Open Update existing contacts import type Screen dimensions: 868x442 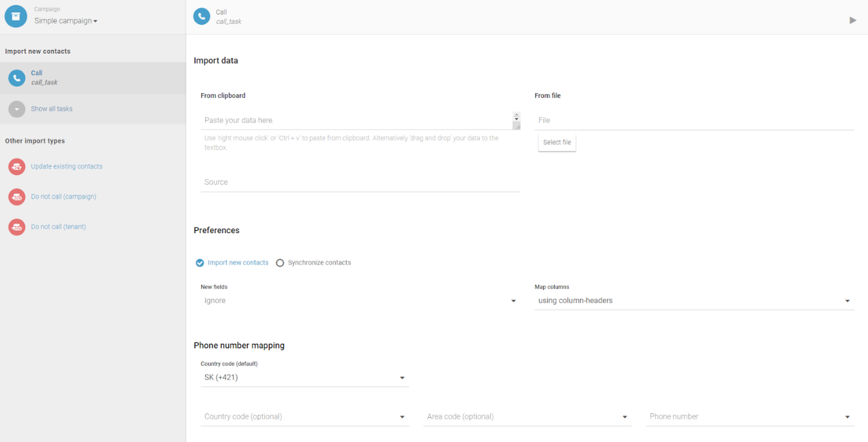coord(66,167)
